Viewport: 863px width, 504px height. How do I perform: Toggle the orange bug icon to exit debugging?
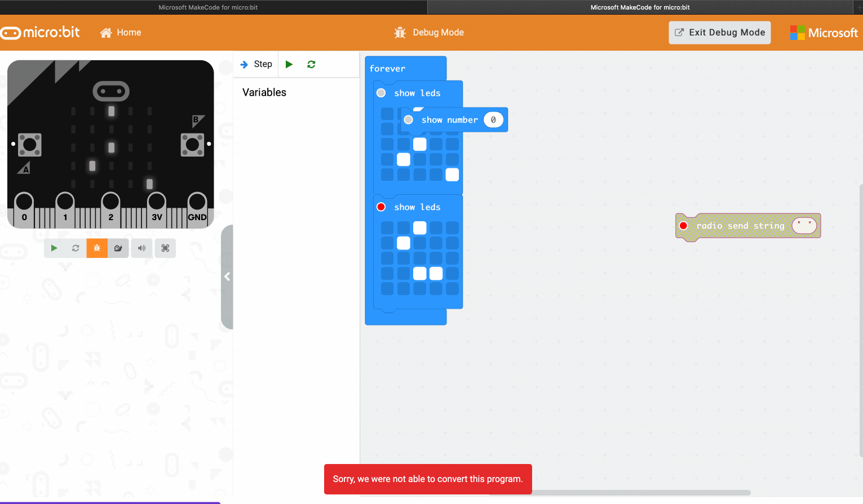(96, 248)
